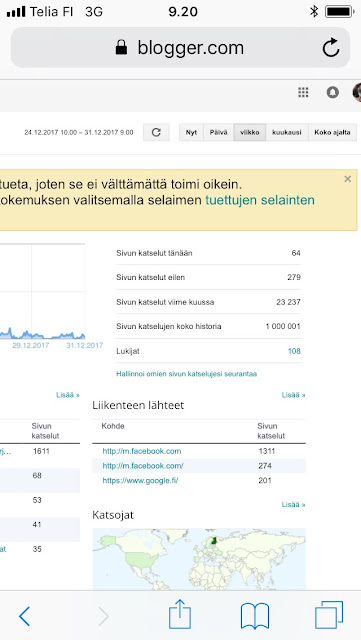The height and width of the screenshot is (640, 361).
Task: Open Lisää link above Katsojat
Action: tap(293, 504)
